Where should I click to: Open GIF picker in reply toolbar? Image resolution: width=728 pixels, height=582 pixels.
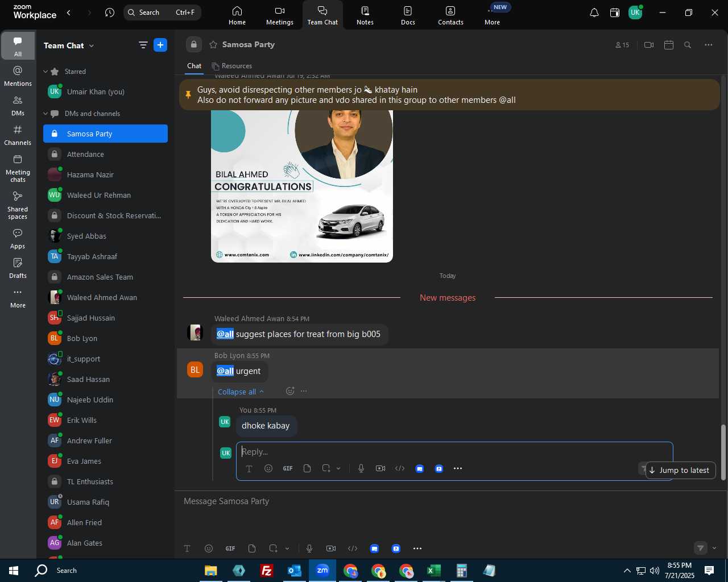click(x=288, y=468)
